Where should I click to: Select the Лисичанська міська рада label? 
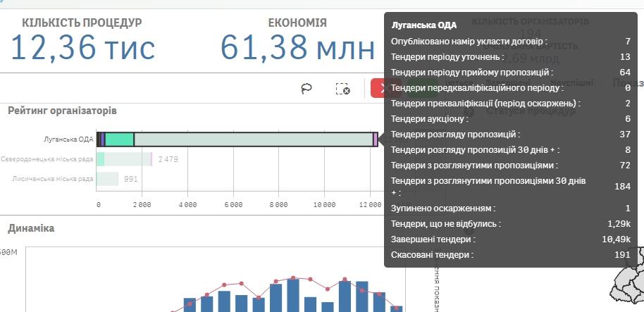[53, 179]
